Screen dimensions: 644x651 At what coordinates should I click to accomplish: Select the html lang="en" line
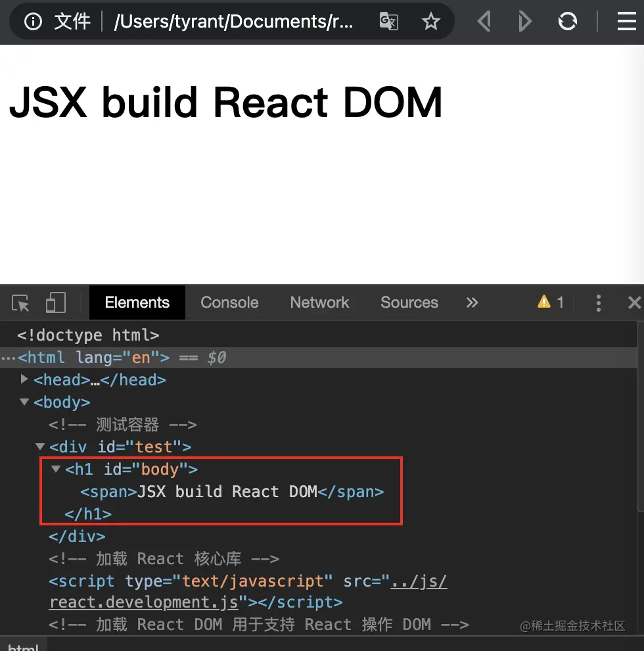coord(319,358)
